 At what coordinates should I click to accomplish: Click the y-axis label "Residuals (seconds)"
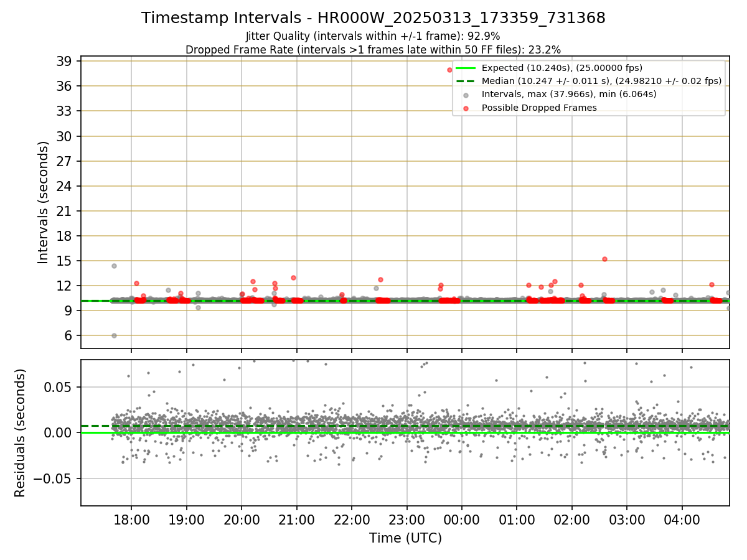(x=20, y=433)
